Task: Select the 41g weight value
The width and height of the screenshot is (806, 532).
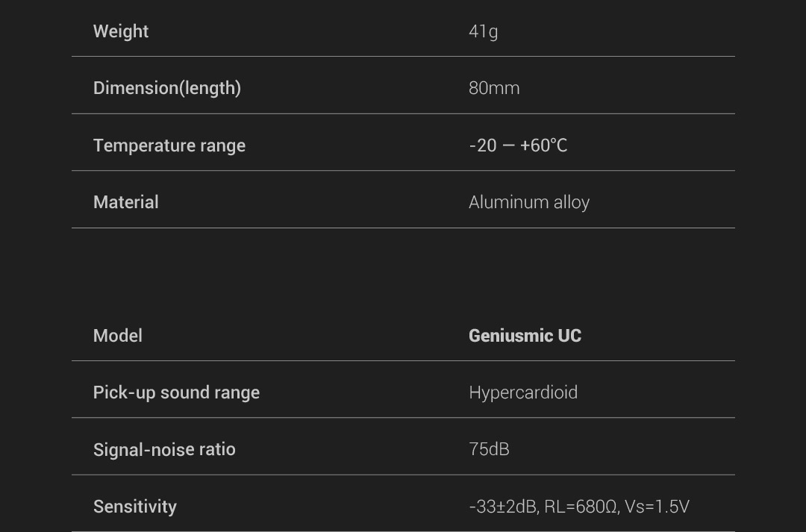Action: coord(483,31)
